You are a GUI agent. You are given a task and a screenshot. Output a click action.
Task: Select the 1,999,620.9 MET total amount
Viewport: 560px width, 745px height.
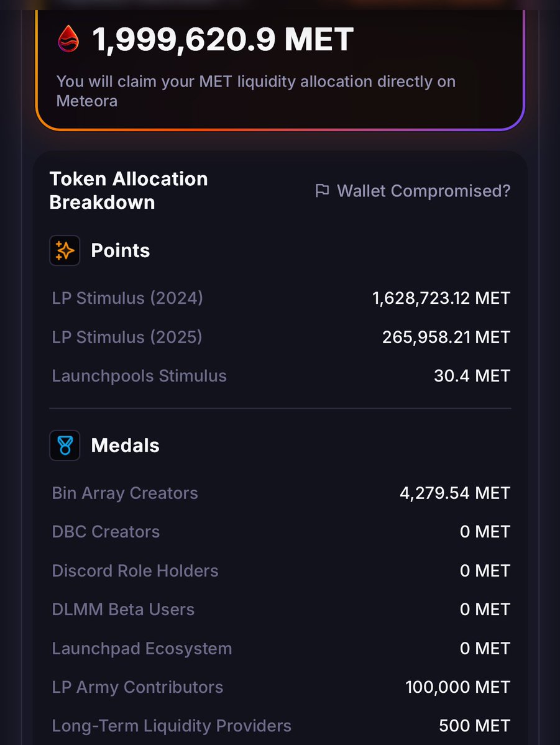pyautogui.click(x=223, y=40)
